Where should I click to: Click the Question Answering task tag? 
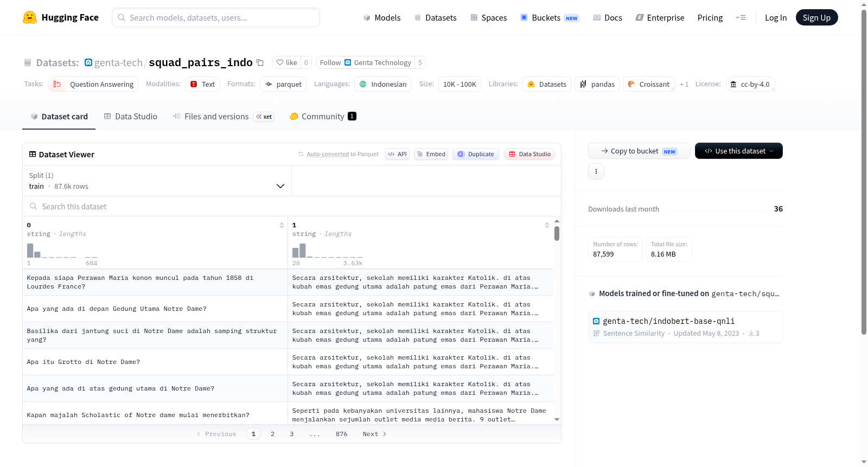click(93, 84)
